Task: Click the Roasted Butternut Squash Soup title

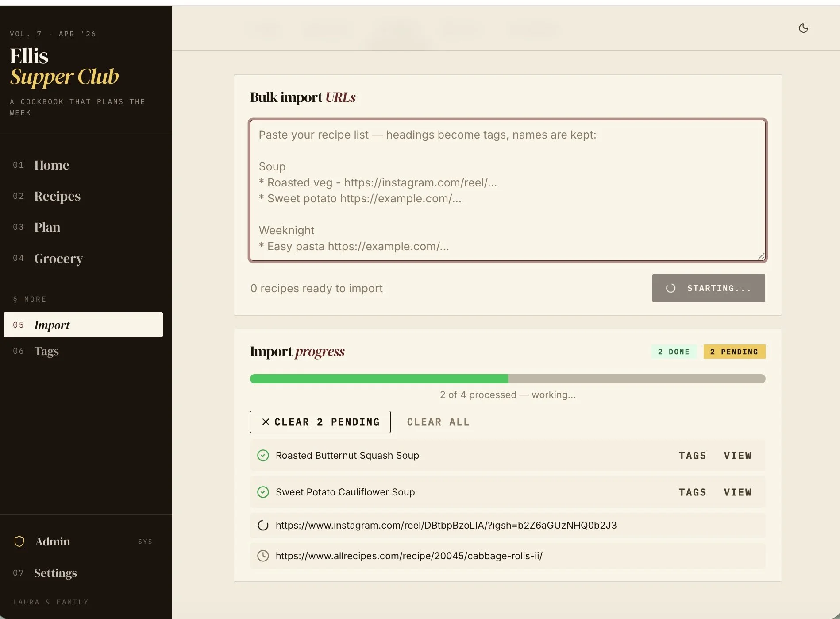Action: click(x=347, y=455)
